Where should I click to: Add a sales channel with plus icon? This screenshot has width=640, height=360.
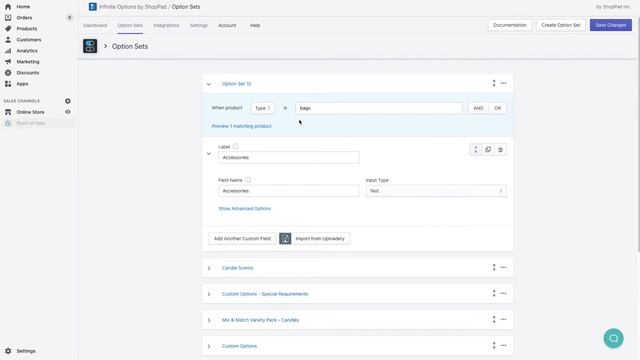coord(68,101)
